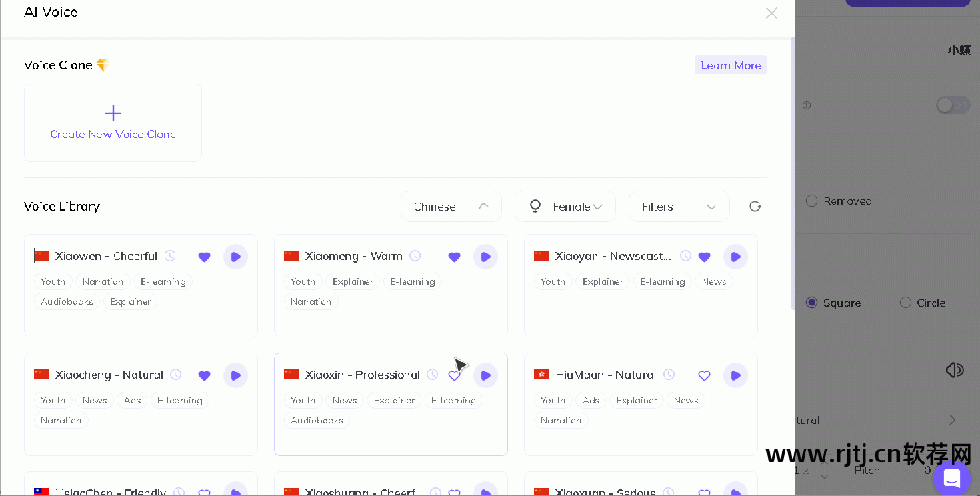This screenshot has width=980, height=496.
Task: Play the Xiaowen - Cheerful voice preview
Action: coord(235,257)
